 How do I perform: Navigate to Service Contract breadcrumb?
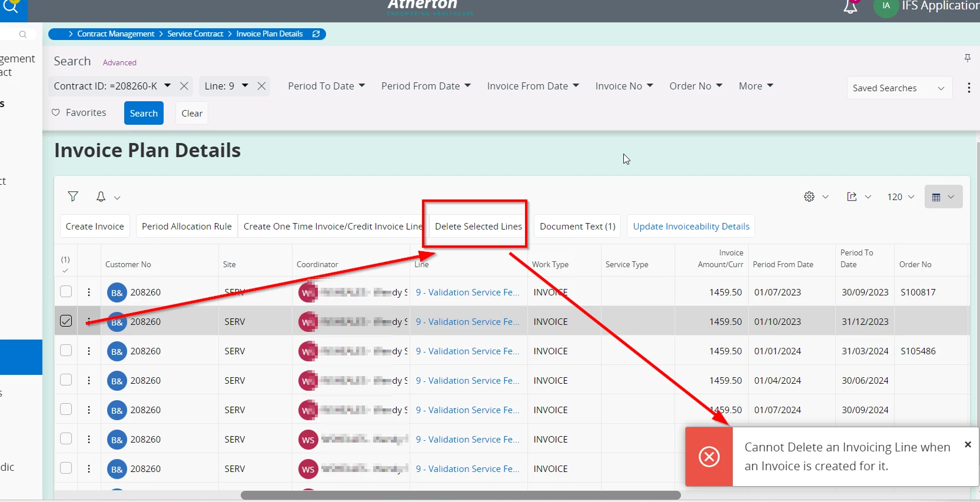point(195,34)
